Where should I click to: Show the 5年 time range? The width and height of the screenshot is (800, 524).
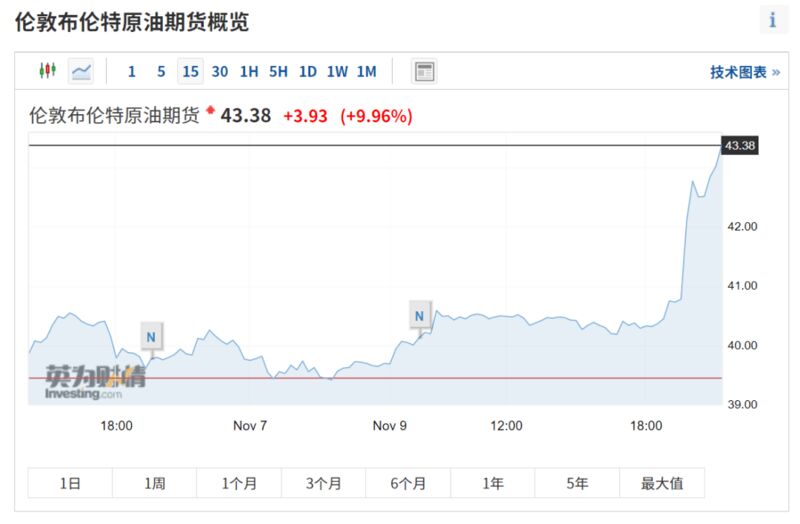[x=577, y=483]
